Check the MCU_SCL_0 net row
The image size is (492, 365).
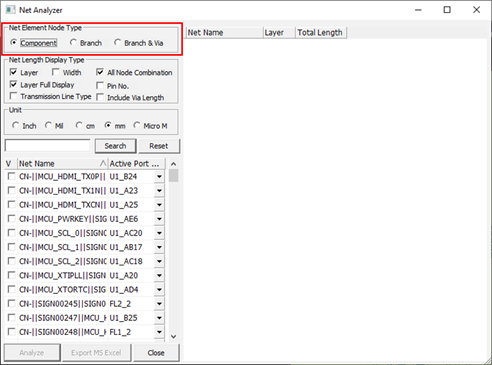11,233
